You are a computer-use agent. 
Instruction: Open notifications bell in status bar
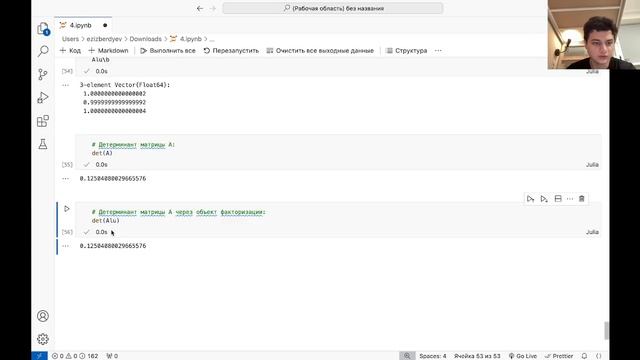(x=584, y=356)
